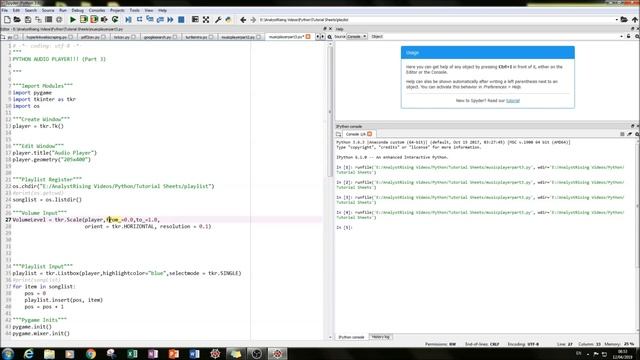
Task: Open PYTHONPATH manager python icon
Action: [x=229, y=20]
